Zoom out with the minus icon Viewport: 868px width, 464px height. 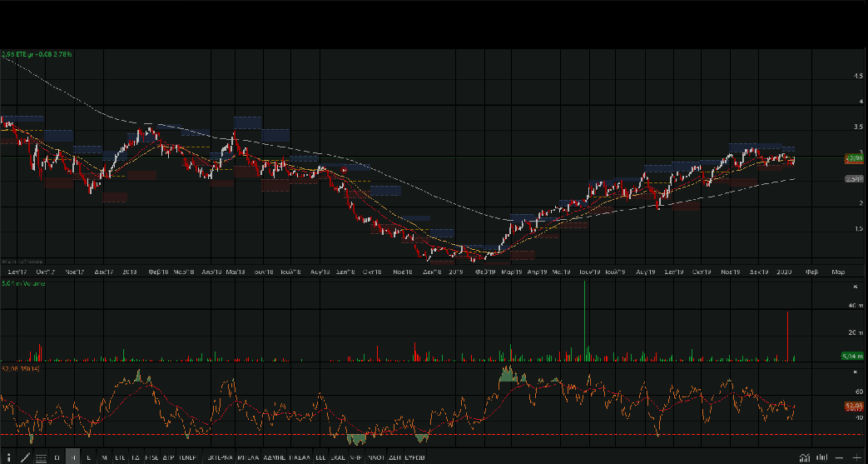pos(839,457)
